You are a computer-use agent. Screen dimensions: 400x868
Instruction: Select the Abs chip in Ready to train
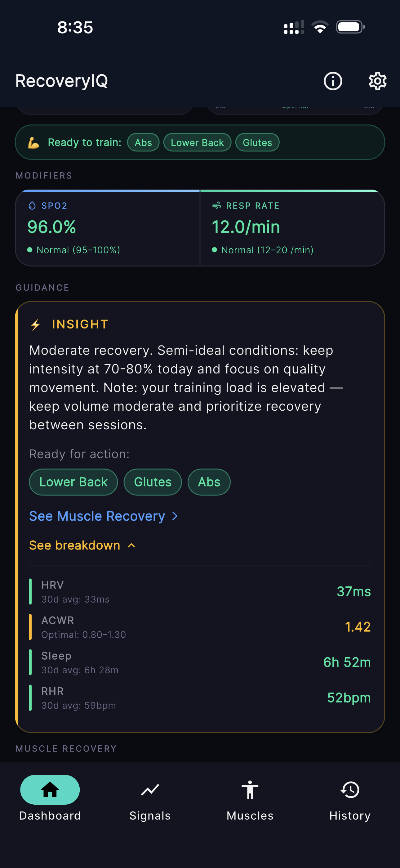click(x=143, y=142)
